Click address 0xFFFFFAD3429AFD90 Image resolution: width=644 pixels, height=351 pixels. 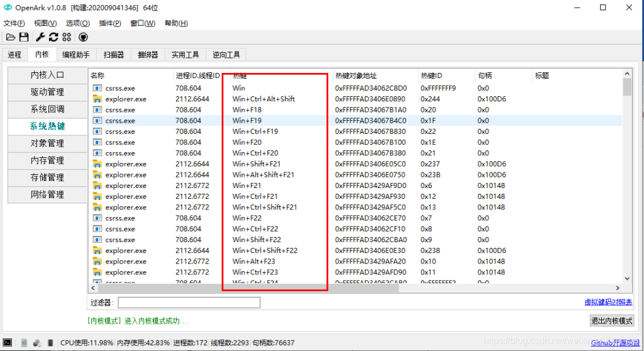(x=370, y=272)
